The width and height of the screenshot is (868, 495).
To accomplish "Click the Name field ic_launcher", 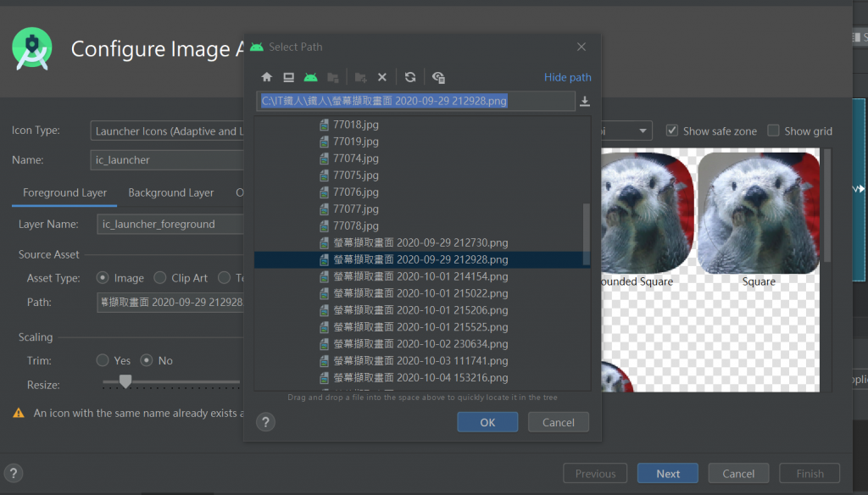I will 167,160.
